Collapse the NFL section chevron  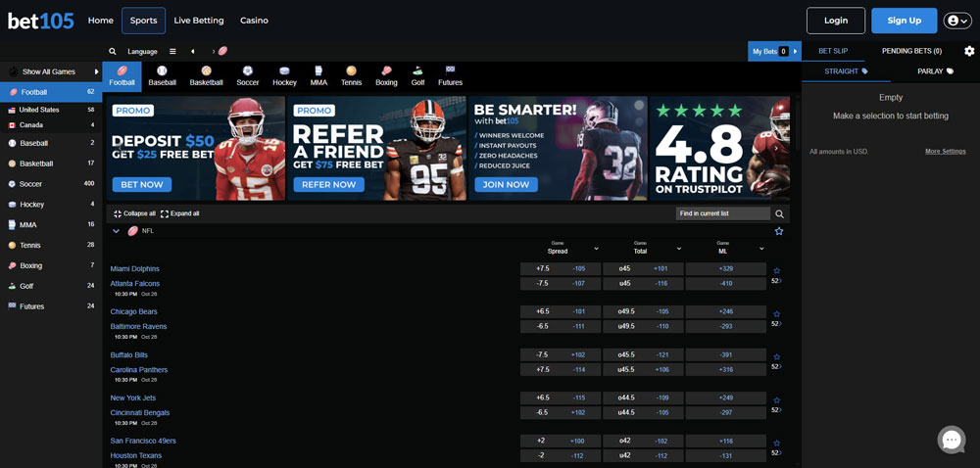[117, 231]
